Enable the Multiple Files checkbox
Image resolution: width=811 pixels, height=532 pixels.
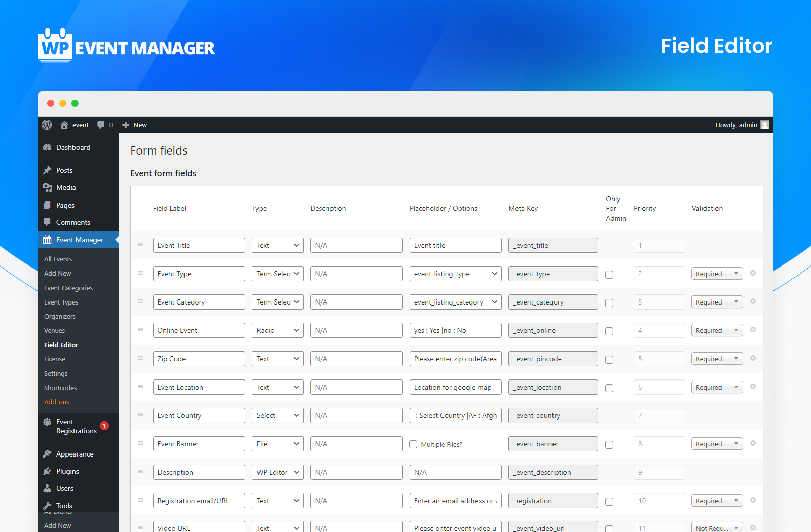413,444
